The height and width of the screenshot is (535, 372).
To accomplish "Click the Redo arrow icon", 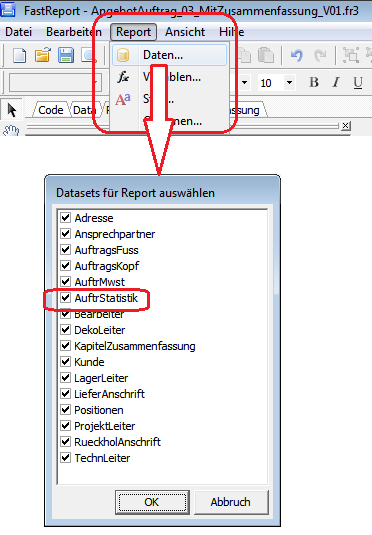I will tap(320, 55).
